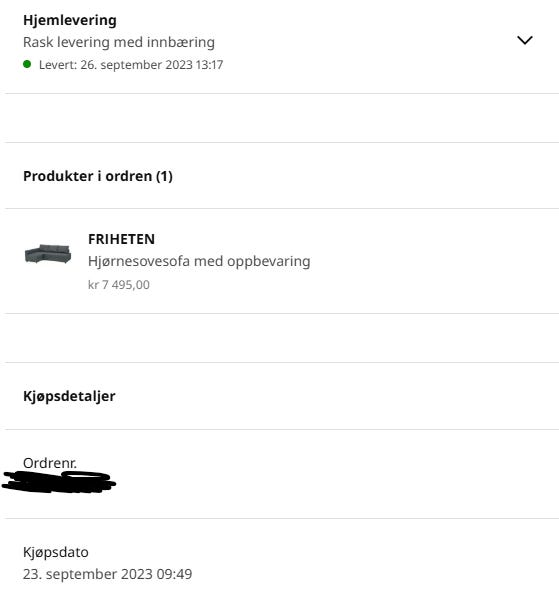
Task: Click the 'Produkter i ordren (1)' heading
Action: pyautogui.click(x=98, y=176)
